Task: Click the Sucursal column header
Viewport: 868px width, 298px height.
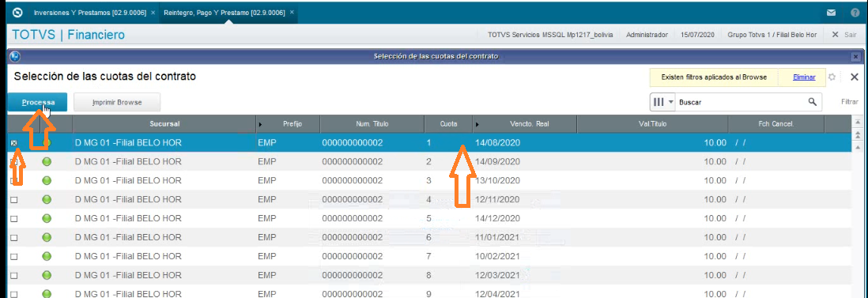Action: click(x=164, y=124)
